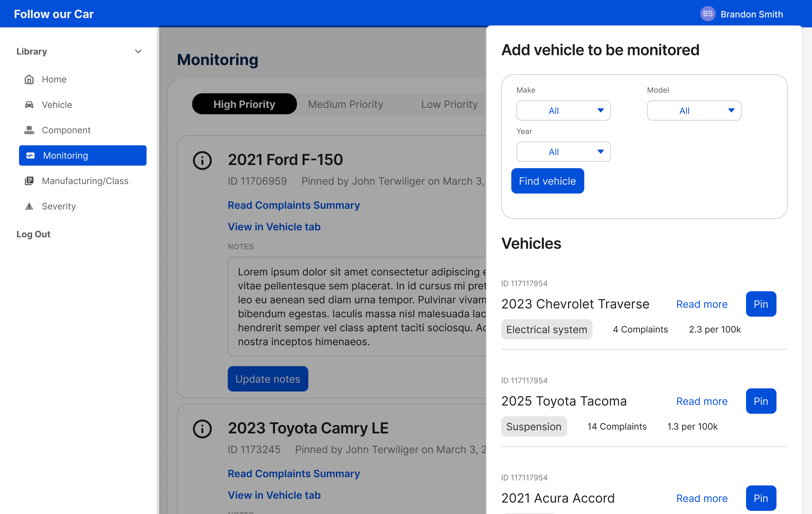Open Manufacturing/Class in the sidebar
Screen dimensions: 812x514
point(82,181)
